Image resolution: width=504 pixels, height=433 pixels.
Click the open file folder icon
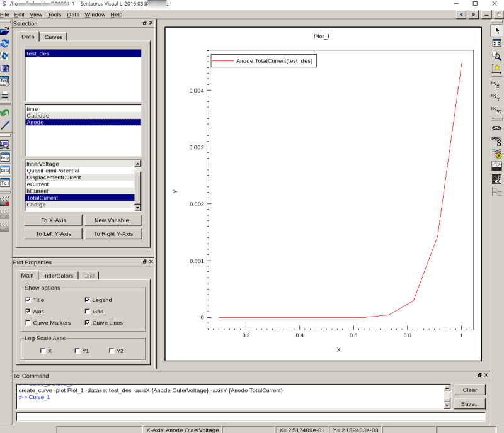click(5, 30)
